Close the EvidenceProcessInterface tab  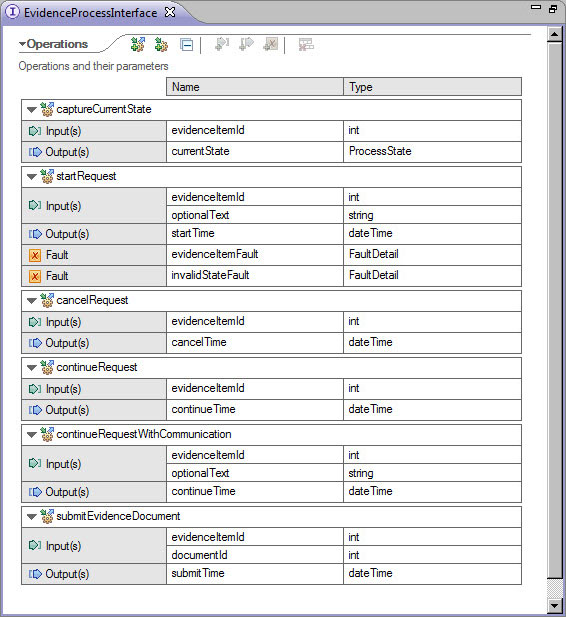(x=170, y=12)
